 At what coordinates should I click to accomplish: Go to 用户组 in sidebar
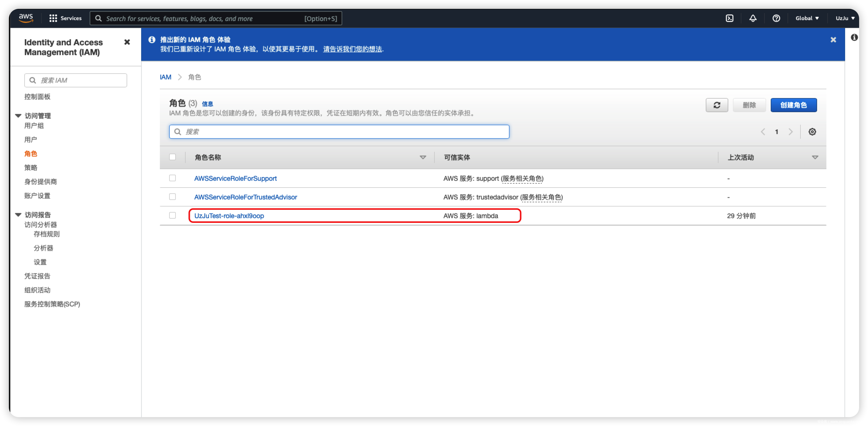(x=34, y=126)
